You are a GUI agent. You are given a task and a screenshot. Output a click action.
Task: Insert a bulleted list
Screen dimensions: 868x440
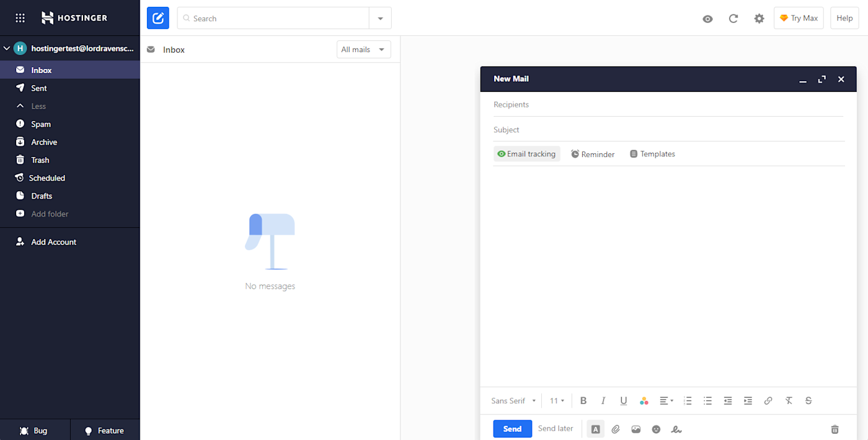[707, 401]
